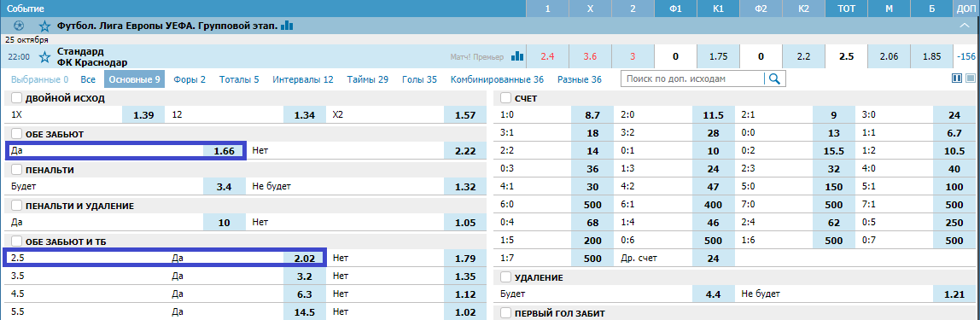Collapse additional markets via -156 counter
The height and width of the screenshot is (320, 980).
coord(967,57)
